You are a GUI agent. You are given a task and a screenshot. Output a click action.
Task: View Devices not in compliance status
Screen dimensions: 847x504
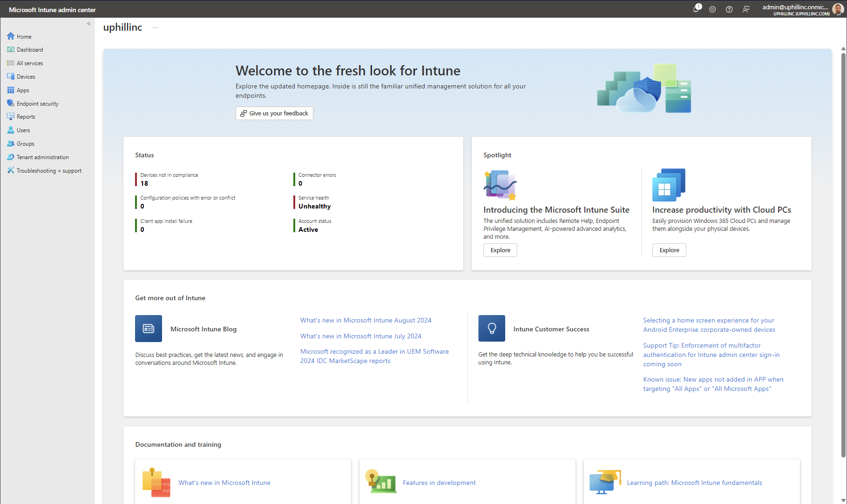[x=169, y=179]
